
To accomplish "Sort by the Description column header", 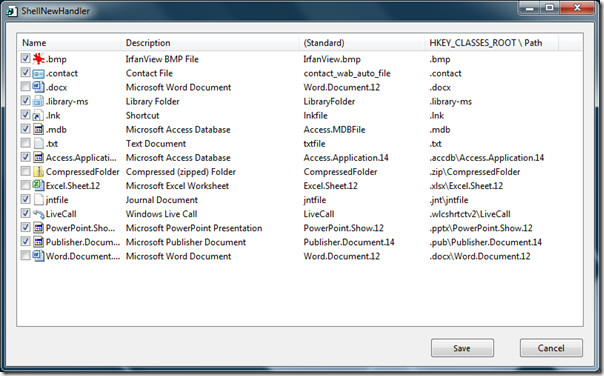I will coord(210,43).
